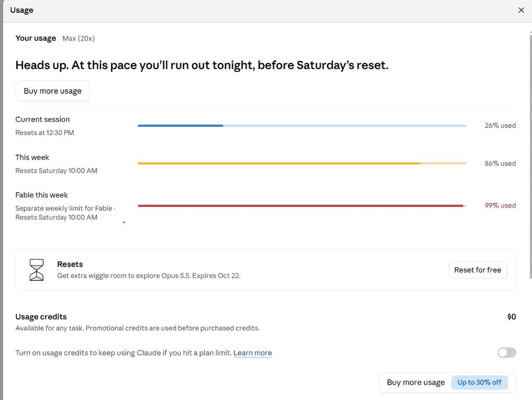Click the Resets at 12:30 PM text

[45, 133]
